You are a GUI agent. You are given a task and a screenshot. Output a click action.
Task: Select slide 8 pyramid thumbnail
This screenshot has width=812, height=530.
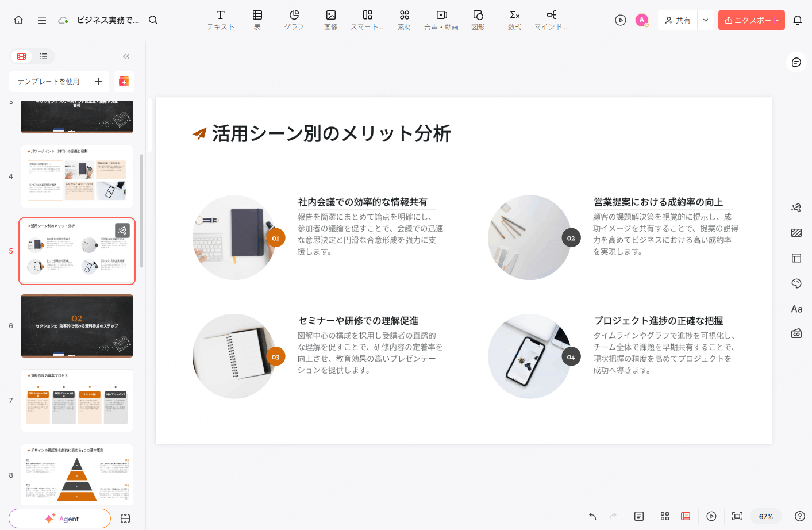pyautogui.click(x=77, y=475)
